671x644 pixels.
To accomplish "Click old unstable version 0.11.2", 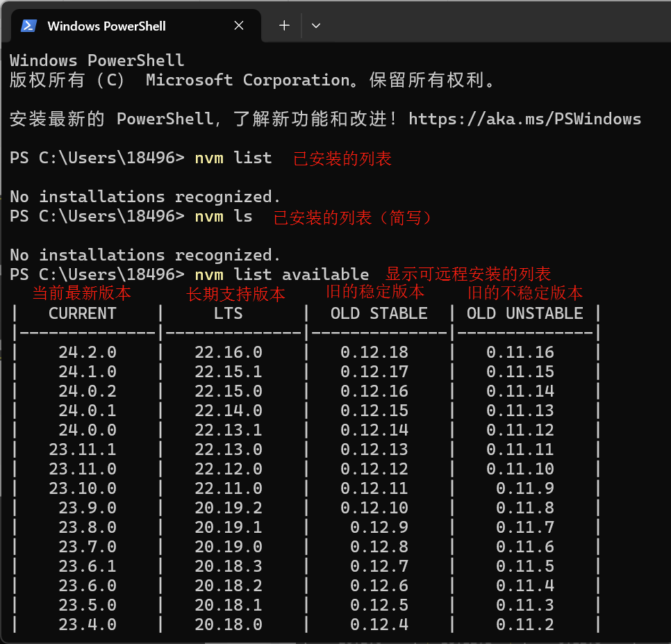I will click(x=525, y=625).
